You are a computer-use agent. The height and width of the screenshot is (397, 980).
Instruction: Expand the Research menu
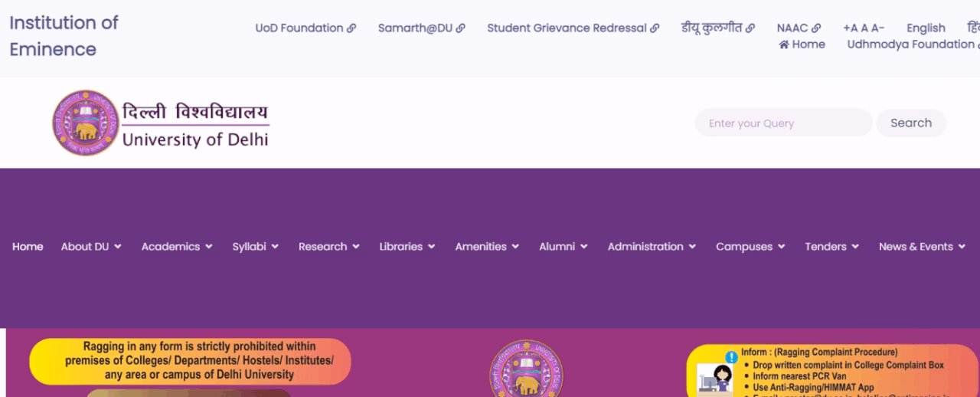[x=329, y=247]
